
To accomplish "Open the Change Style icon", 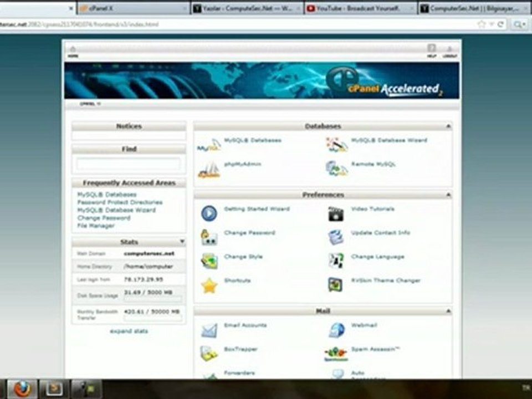I will pos(209,261).
